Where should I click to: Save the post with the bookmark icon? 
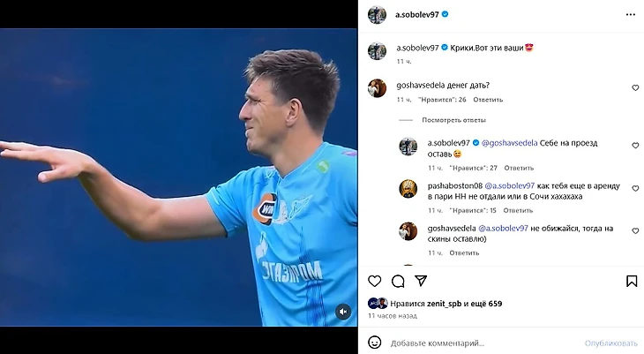click(x=632, y=282)
